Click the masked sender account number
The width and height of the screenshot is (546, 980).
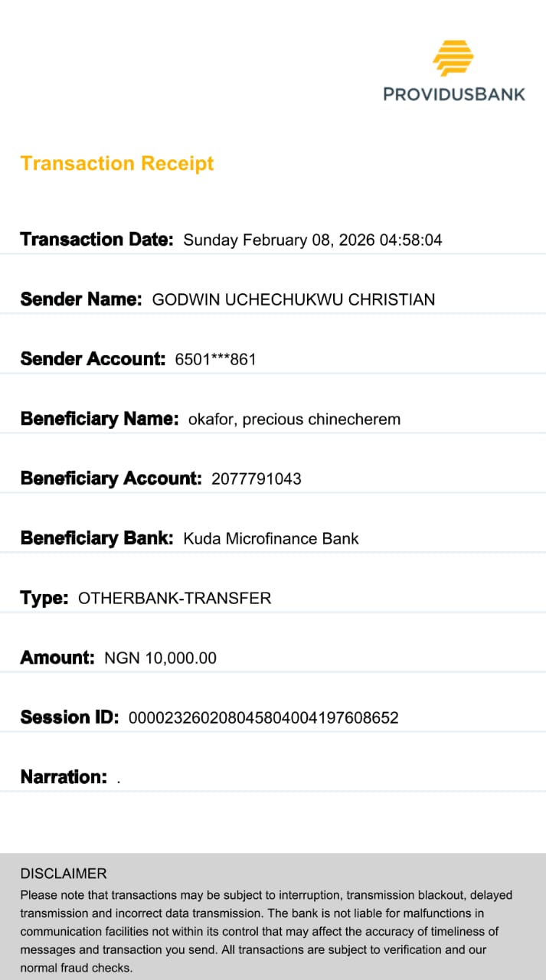[x=215, y=359]
